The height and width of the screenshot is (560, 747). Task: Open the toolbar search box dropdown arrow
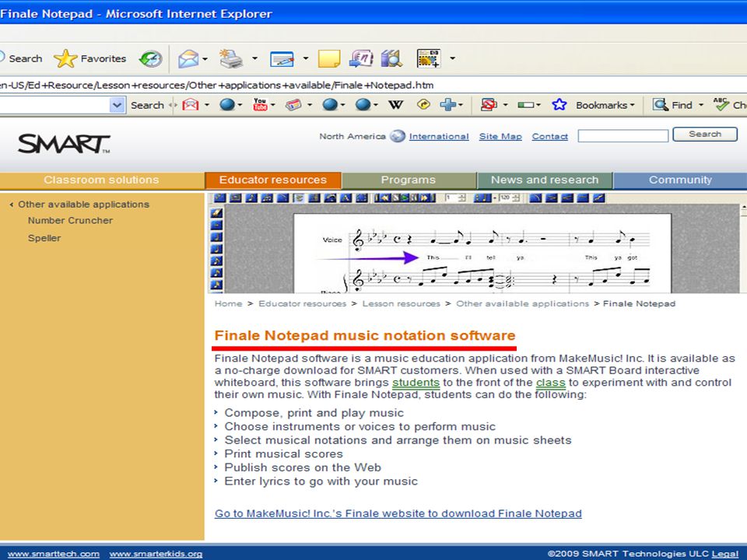tap(117, 105)
